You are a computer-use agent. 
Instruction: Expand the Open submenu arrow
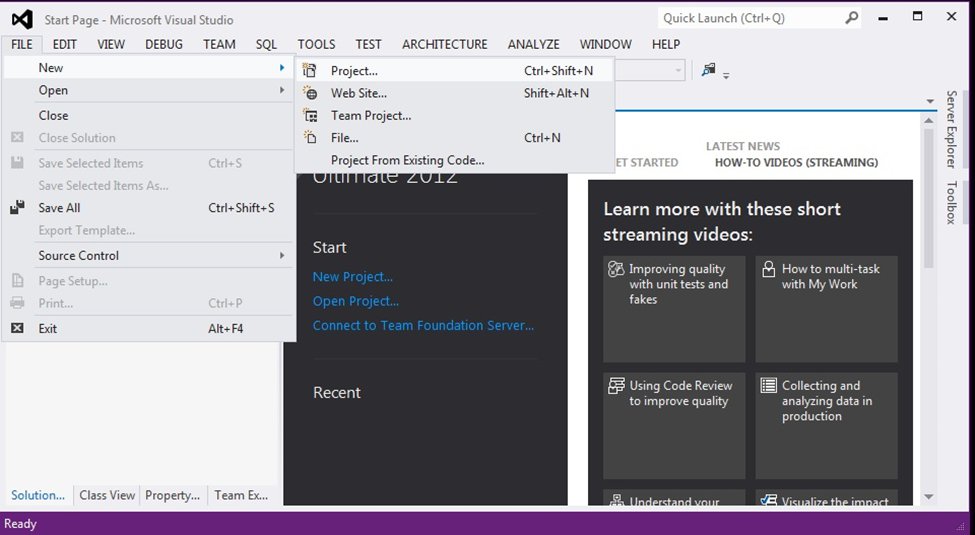pos(282,90)
